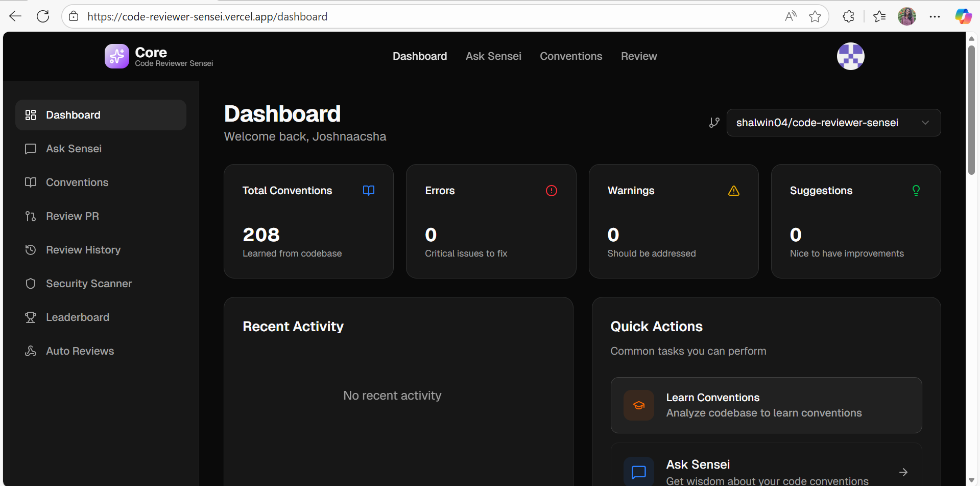Click the 'Nice to have improvements' text
This screenshot has height=486, width=980.
[x=847, y=253]
